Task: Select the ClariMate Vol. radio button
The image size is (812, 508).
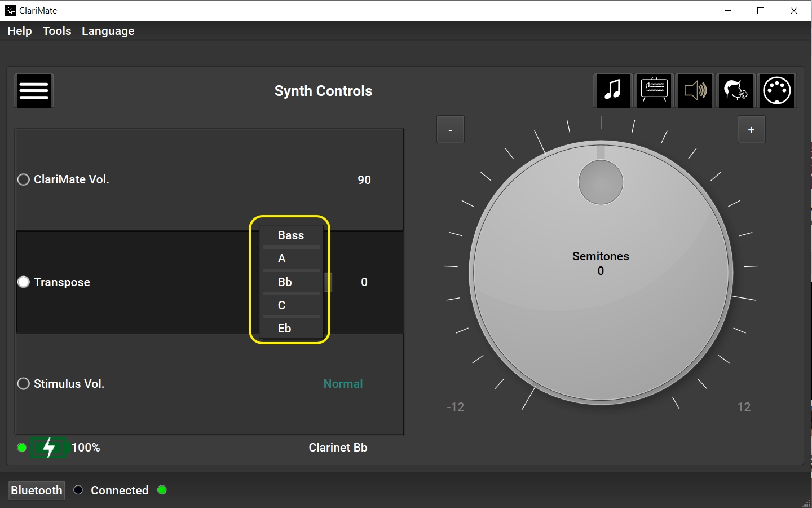Action: [24, 179]
